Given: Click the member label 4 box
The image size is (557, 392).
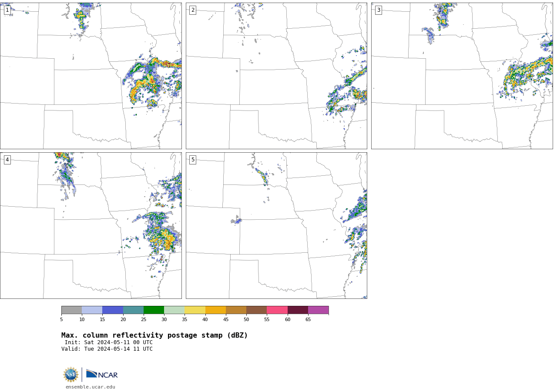Looking at the screenshot, I should [x=7, y=160].
